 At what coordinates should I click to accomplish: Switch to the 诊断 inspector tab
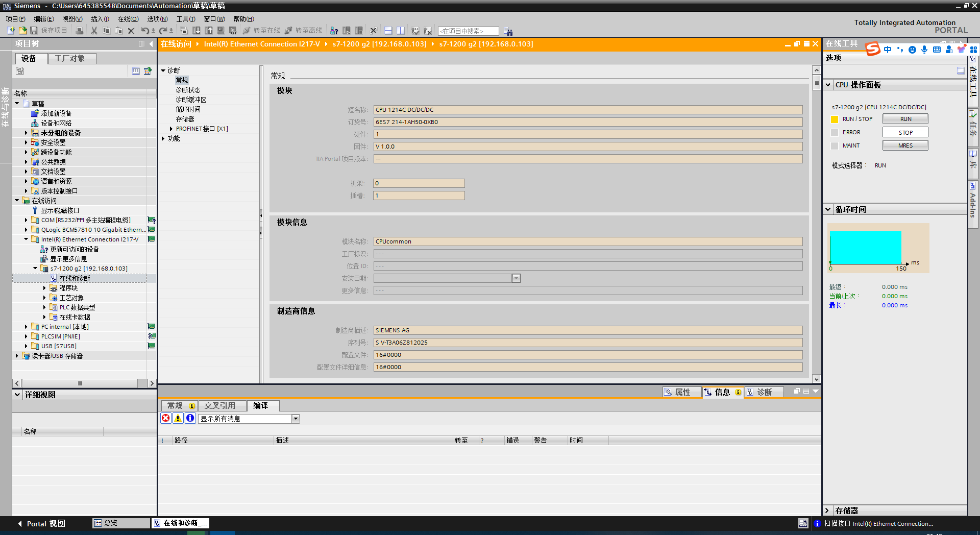(764, 392)
